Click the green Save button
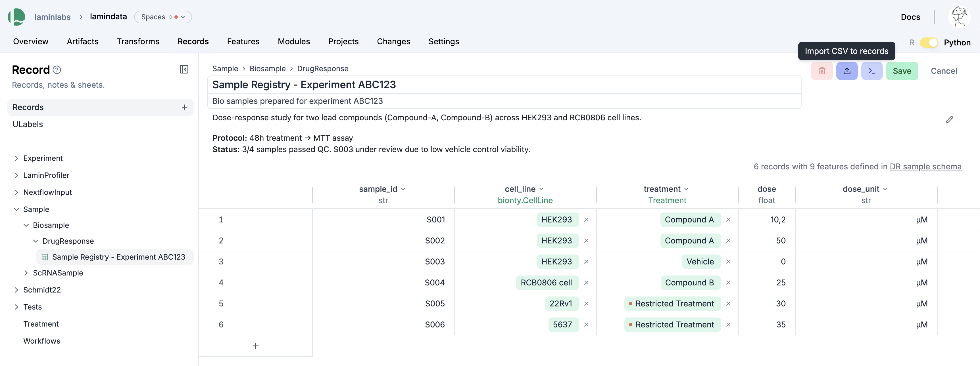The image size is (980, 366). [x=902, y=71]
